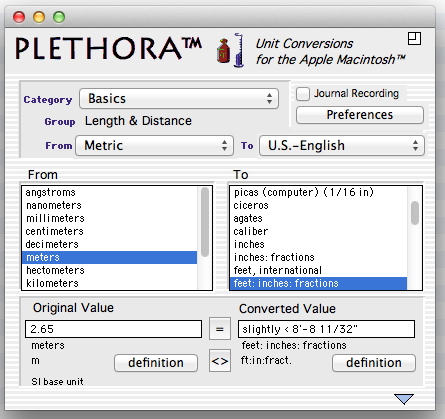Click the Plethora weights and cylinder logo
Viewport: 445px width, 419px height.
(x=231, y=50)
